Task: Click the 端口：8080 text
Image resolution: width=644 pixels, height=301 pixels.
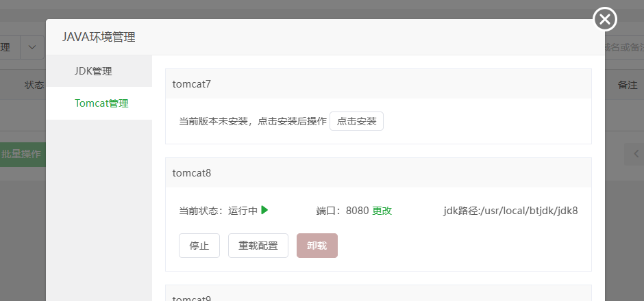Action: (343, 211)
